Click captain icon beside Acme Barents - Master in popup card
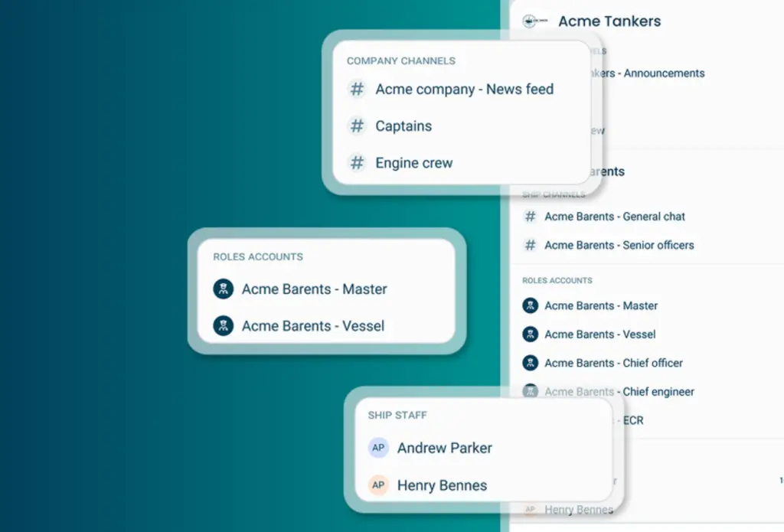Screen dimensions: 784x532 click(223, 289)
